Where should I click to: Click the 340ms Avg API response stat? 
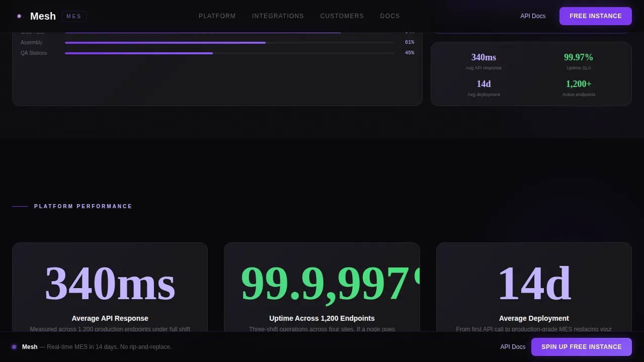click(x=484, y=61)
